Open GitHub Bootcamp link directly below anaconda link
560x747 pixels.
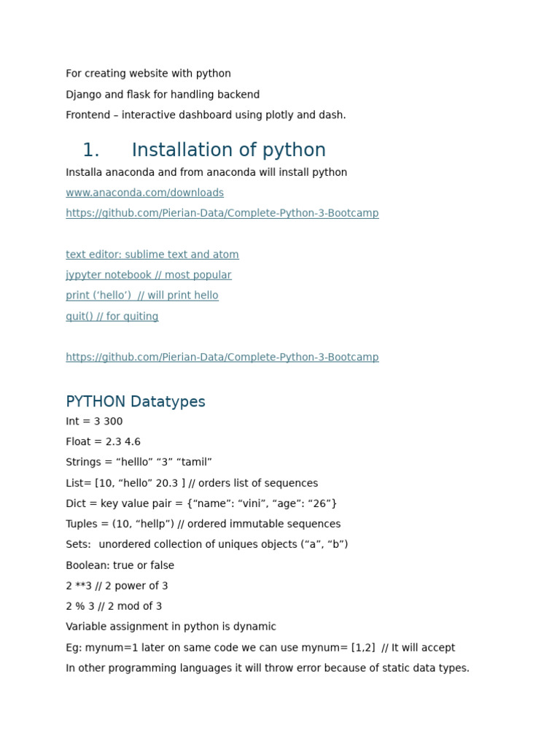222,213
